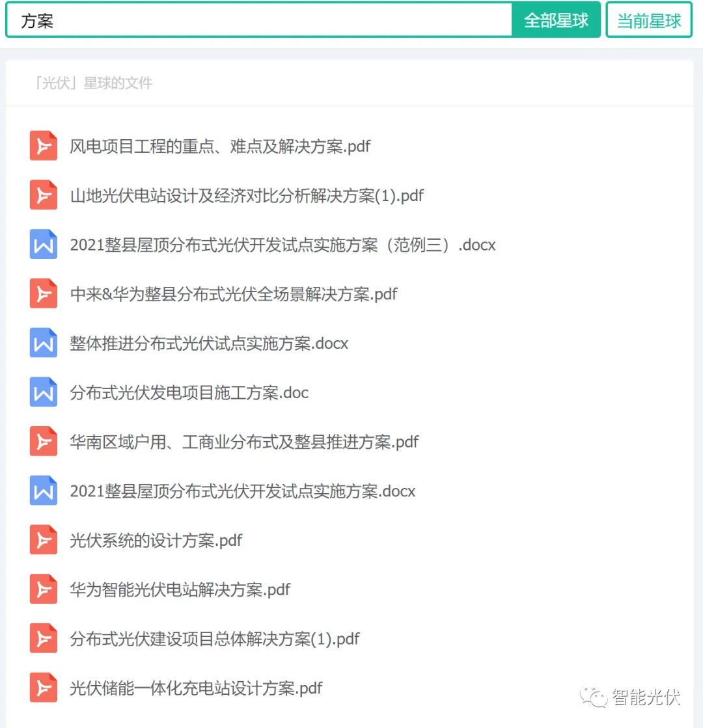Click PDF icon for 风电项目工程的重点、难点及解决方案
703x728 pixels.
[43, 146]
